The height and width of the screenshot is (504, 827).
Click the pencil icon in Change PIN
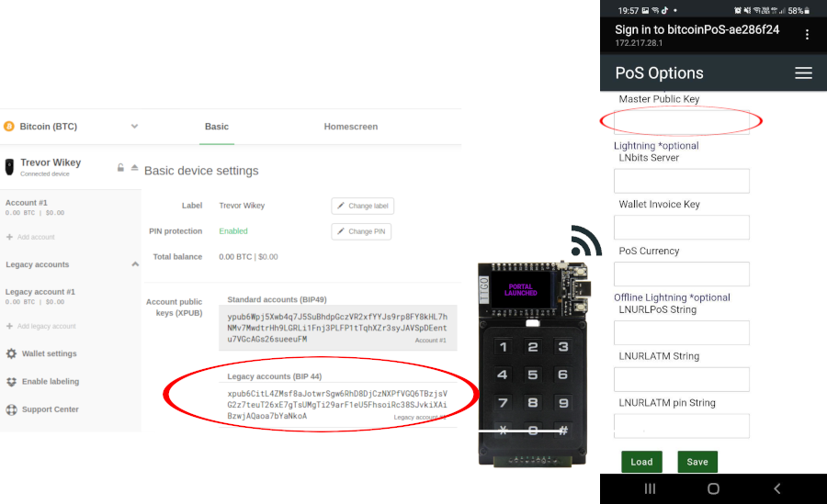click(x=341, y=231)
